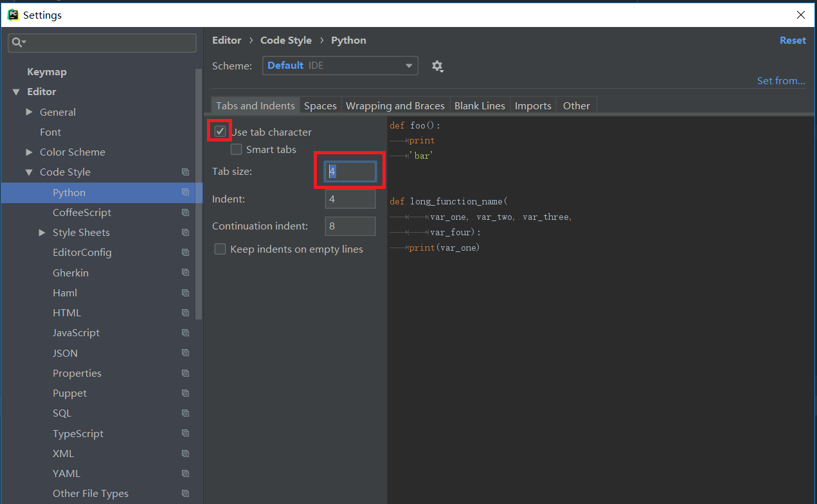Click the search magnifier in settings search field
Screen dimensions: 817x504
point(19,42)
